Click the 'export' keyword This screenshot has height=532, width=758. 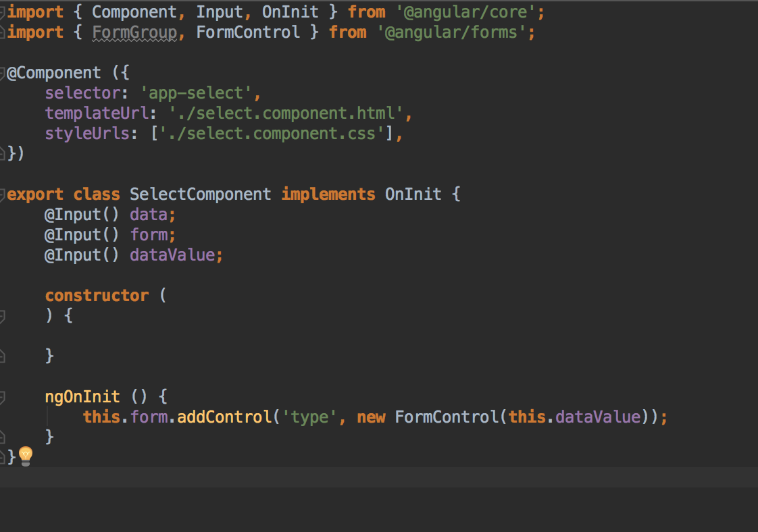pyautogui.click(x=35, y=194)
